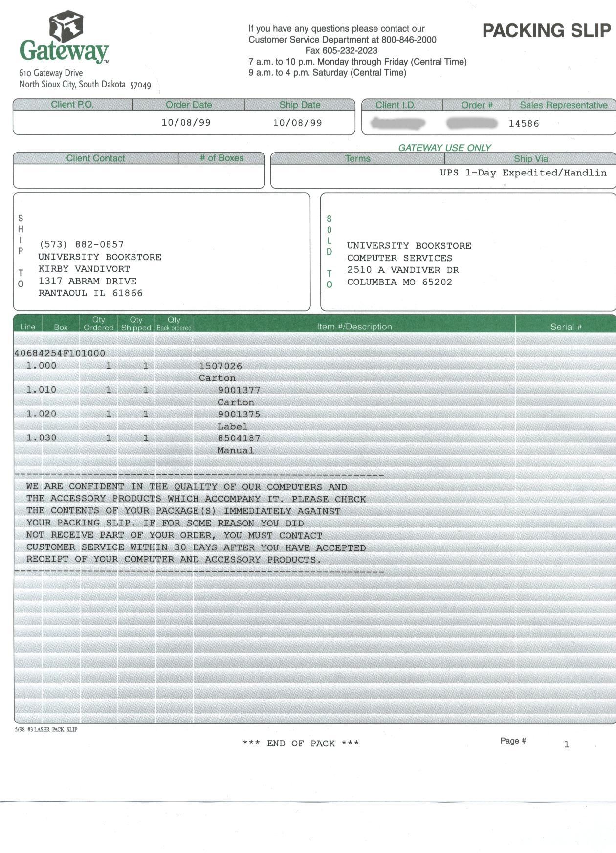The height and width of the screenshot is (853, 616).
Task: Click item number 9001377
Action: 239,390
